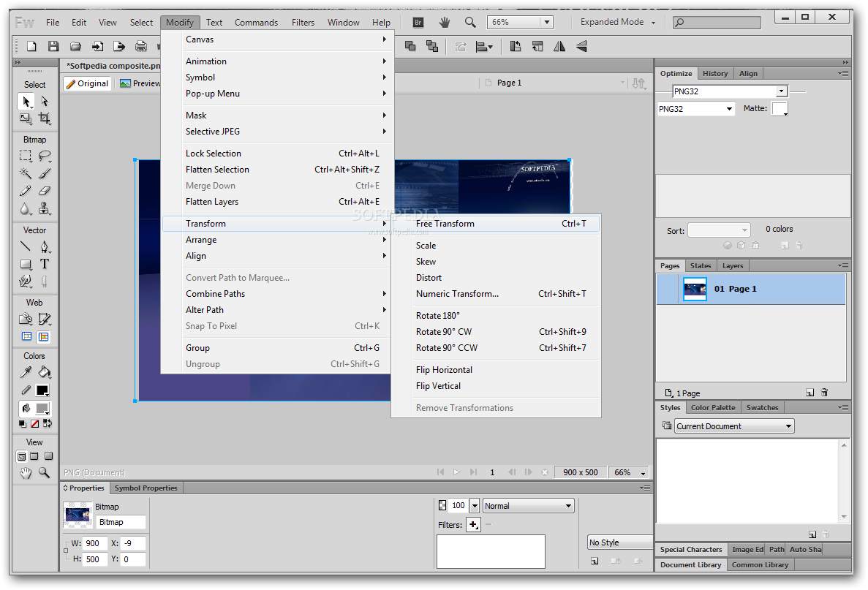Image resolution: width=868 pixels, height=590 pixels.
Task: Click the Print toolbar icon
Action: click(141, 47)
